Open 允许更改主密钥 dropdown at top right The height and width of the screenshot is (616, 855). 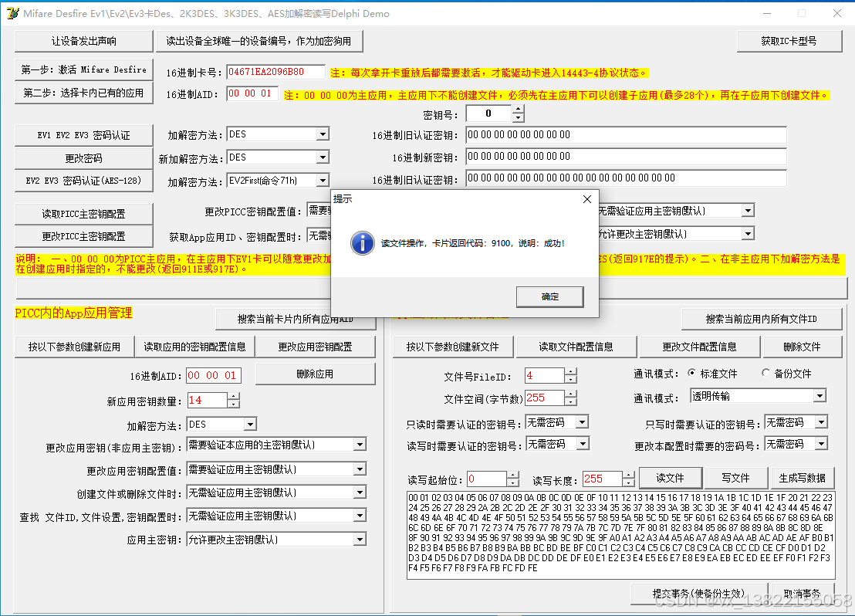[x=748, y=234]
